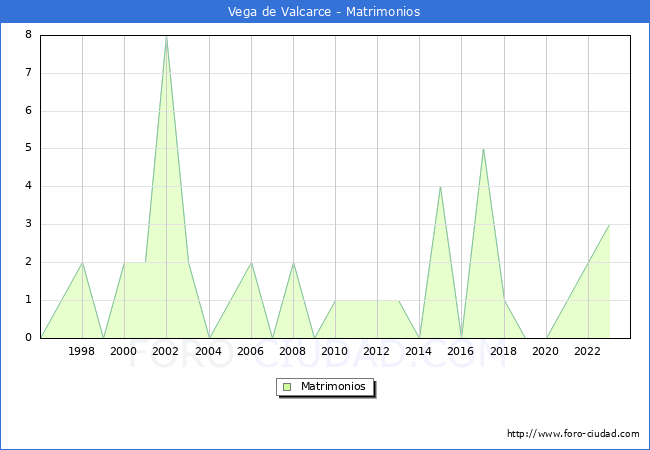Click the 2017 peak at value 5
The height and width of the screenshot is (450, 650).
(x=483, y=149)
